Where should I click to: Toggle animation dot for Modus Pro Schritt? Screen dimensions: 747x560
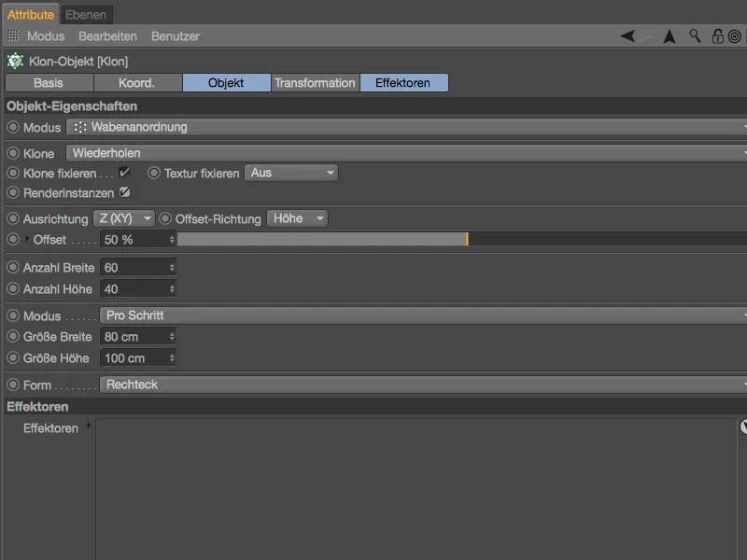point(13,315)
